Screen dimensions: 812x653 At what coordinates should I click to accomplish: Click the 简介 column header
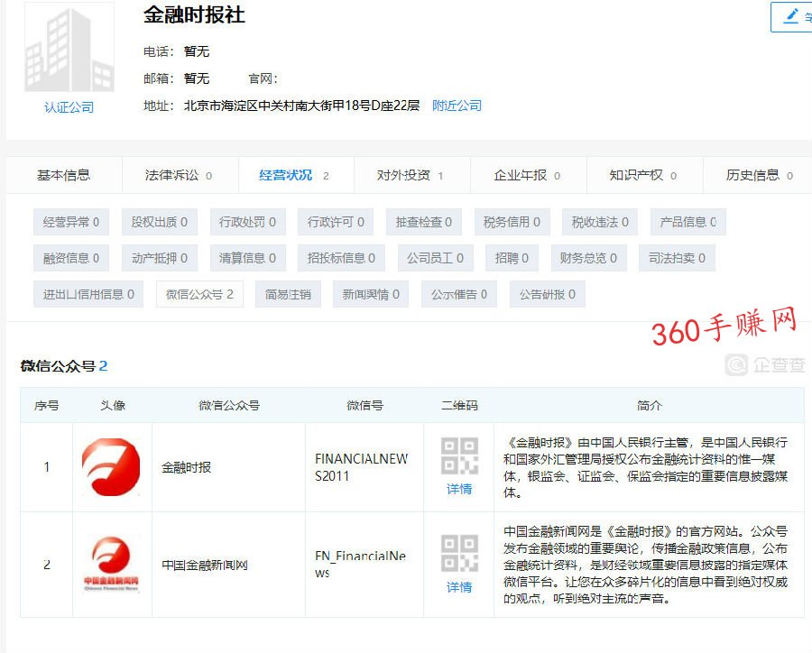tap(650, 406)
